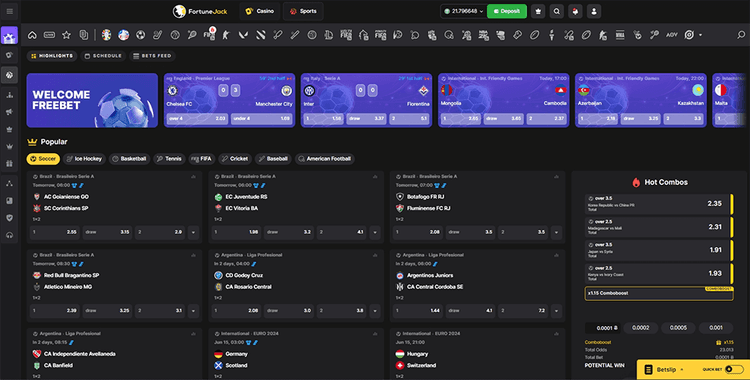Screen dimensions: 750x380
Task: Pick draw 3.5 in Botafogo vs Fluminense
Action: [471, 233]
